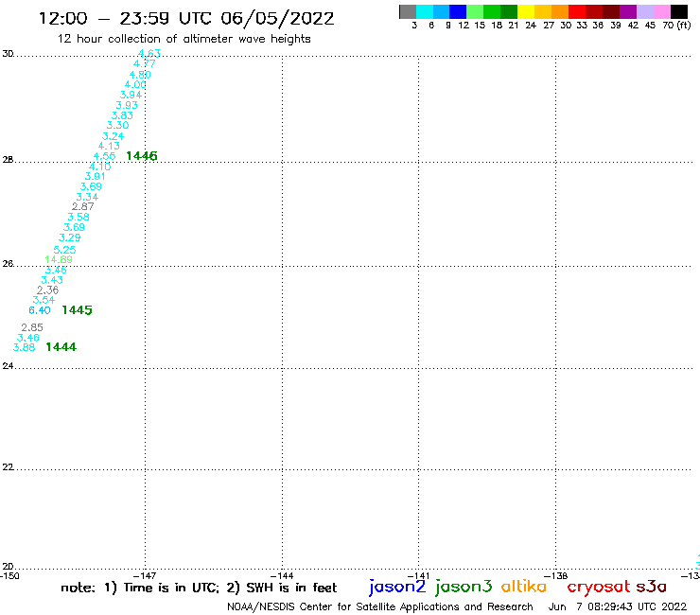
Task: Click the purple swatch in the legend
Action: pos(628,11)
